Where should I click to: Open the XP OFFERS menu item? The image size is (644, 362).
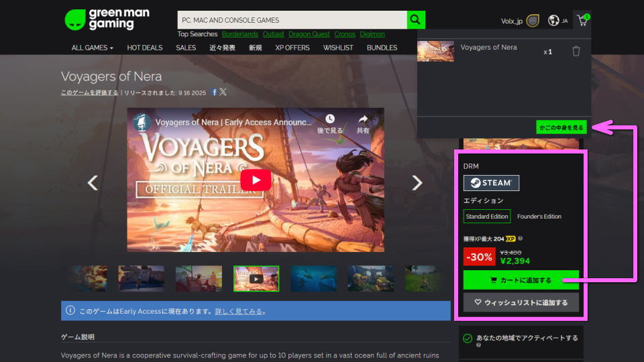coord(292,48)
